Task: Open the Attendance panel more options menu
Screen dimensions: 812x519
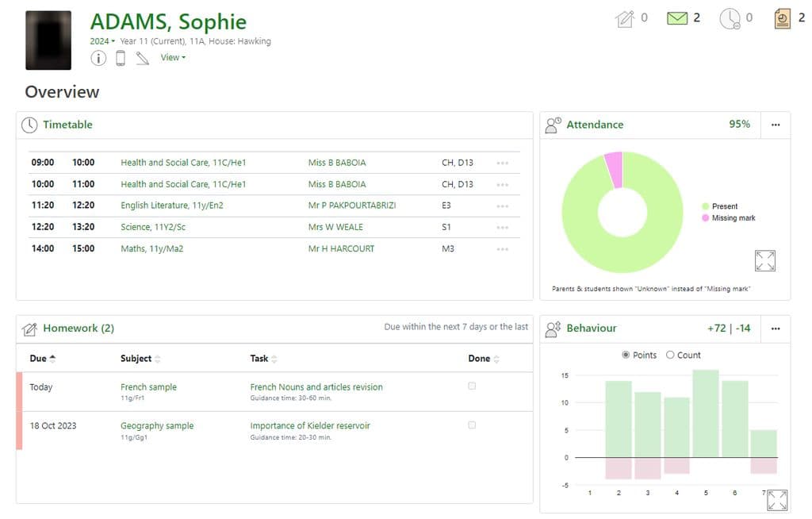Action: click(776, 125)
